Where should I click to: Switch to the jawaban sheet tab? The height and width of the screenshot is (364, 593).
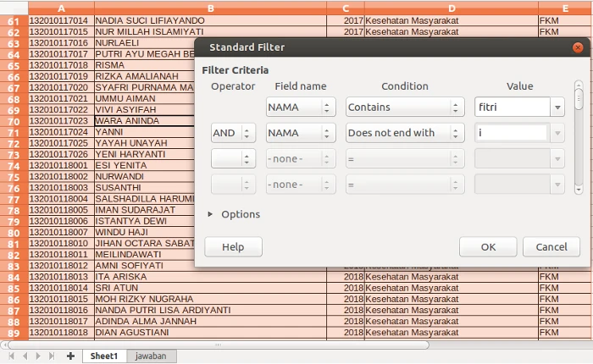tap(147, 356)
